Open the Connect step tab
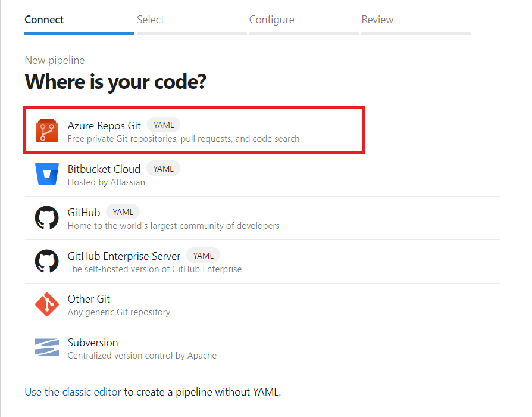The image size is (532, 417). pyautogui.click(x=44, y=20)
